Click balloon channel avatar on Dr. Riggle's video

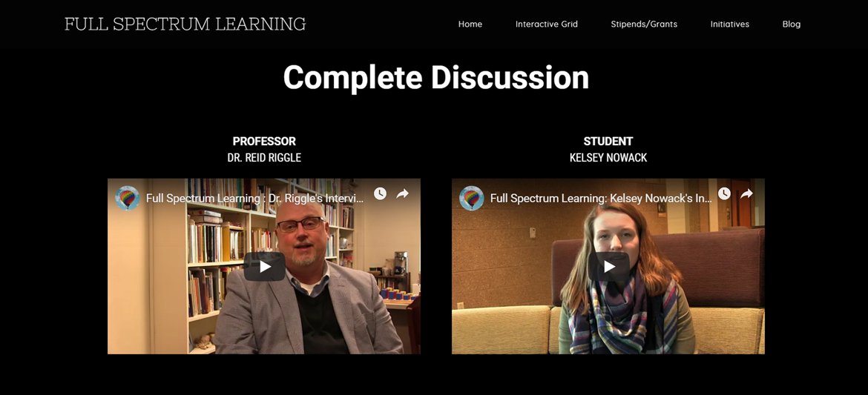pos(128,198)
